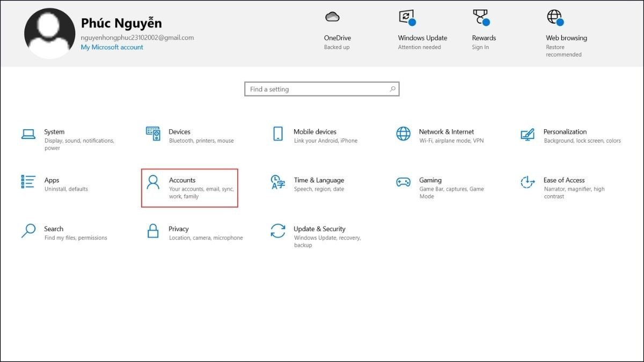
Task: Open Ease of Access settings
Action: pos(564,180)
